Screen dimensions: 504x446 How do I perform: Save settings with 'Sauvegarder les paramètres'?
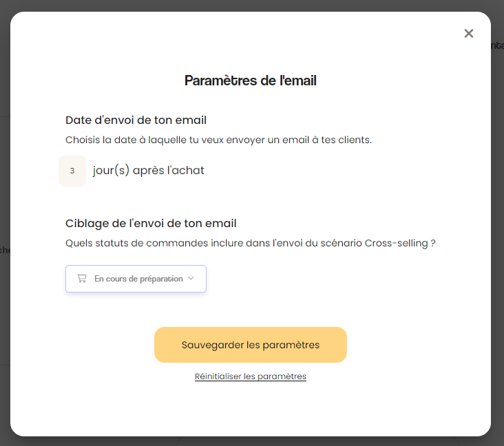pos(251,345)
